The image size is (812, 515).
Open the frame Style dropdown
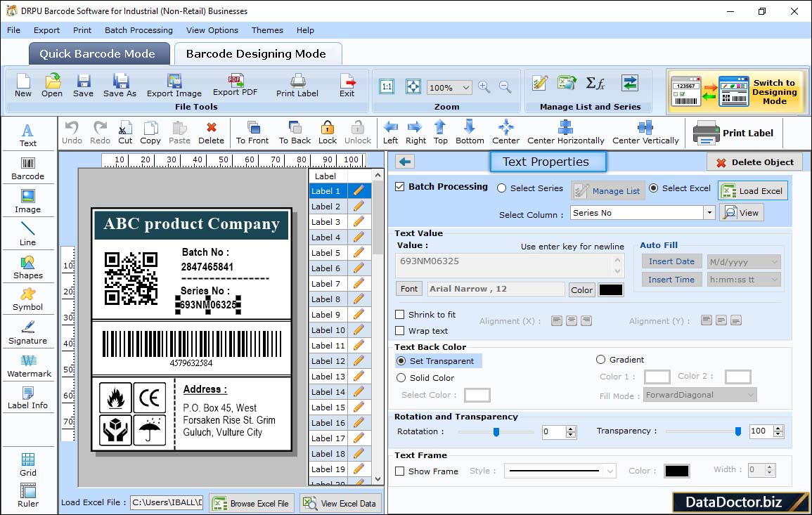(610, 471)
